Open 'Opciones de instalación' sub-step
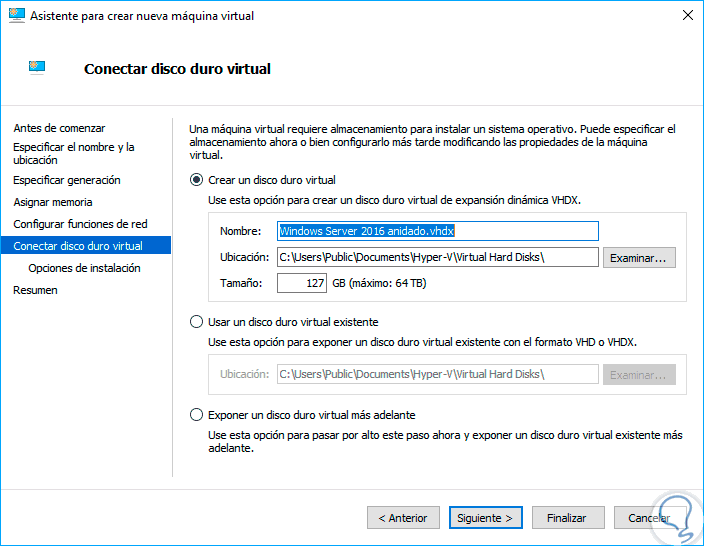 (x=84, y=268)
